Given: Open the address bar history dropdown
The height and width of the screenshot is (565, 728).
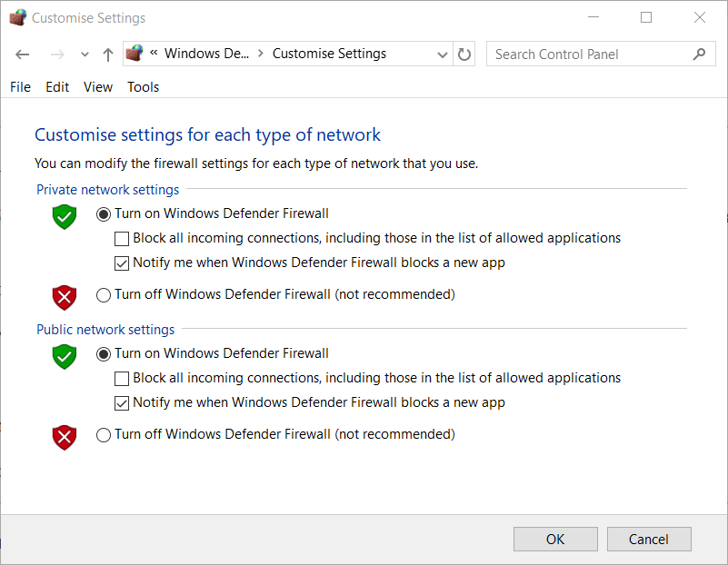Looking at the screenshot, I should (x=443, y=54).
